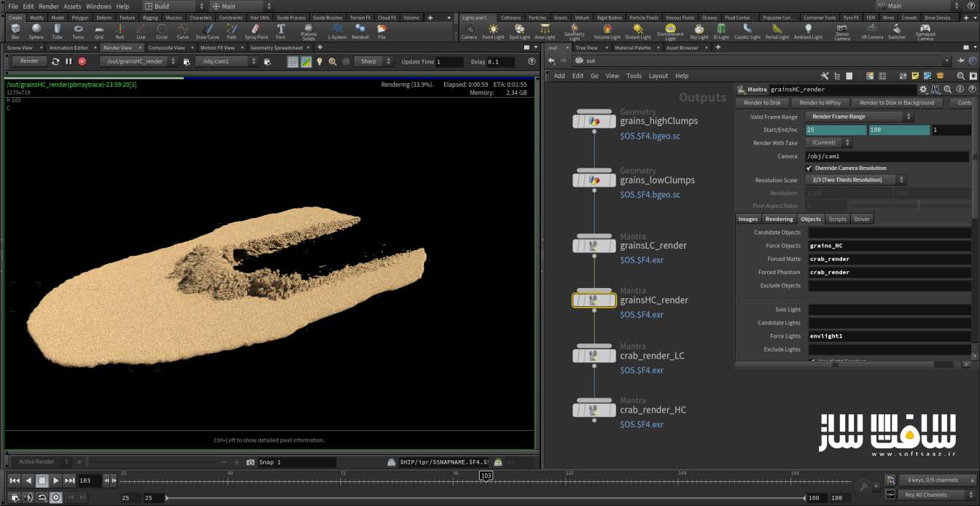Viewport: 980px width, 506px height.
Task: Open the Render With Take dropdown
Action: click(x=828, y=143)
